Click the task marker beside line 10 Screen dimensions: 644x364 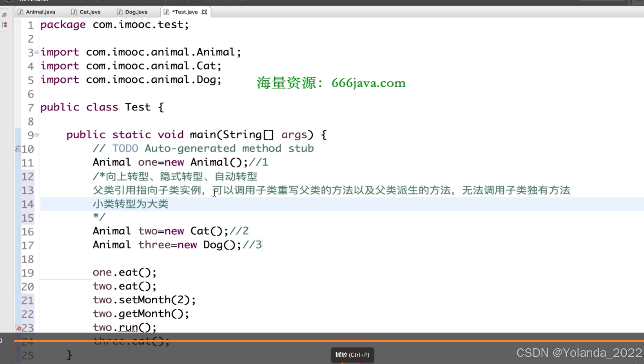(18, 149)
